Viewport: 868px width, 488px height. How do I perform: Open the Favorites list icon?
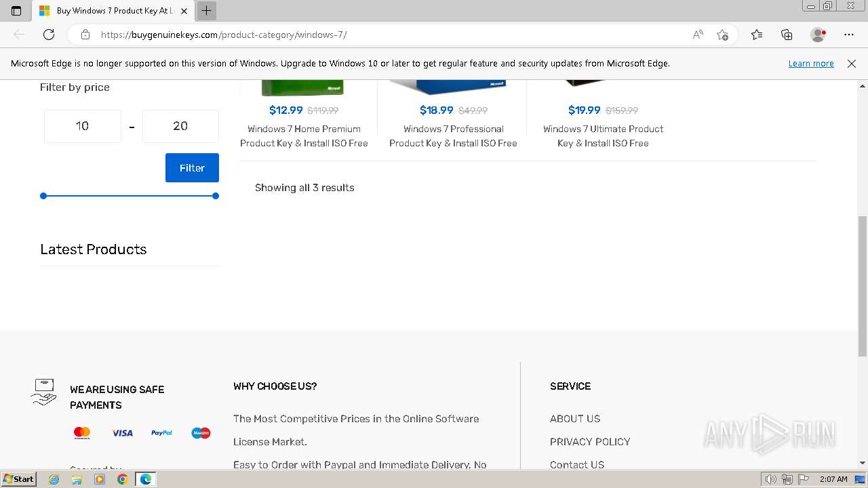tap(757, 35)
